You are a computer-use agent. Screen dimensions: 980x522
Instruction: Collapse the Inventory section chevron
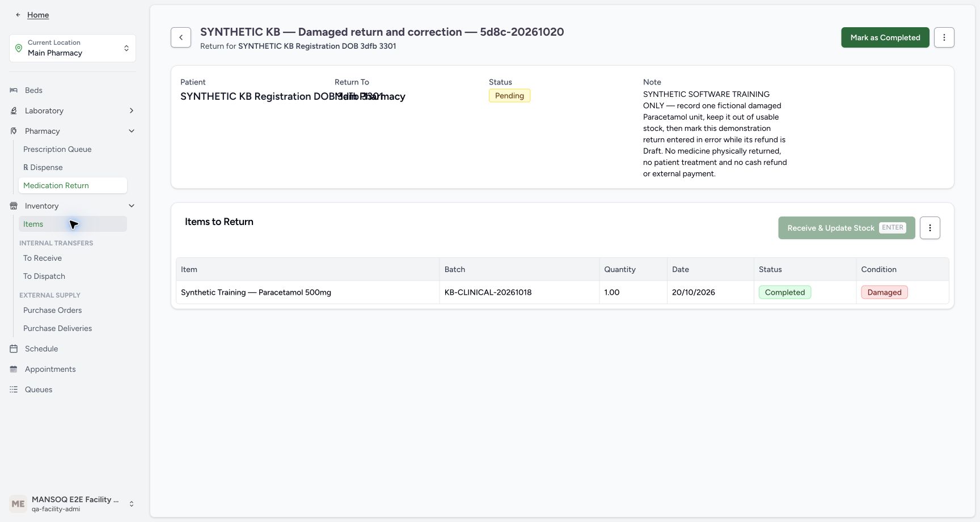(132, 206)
